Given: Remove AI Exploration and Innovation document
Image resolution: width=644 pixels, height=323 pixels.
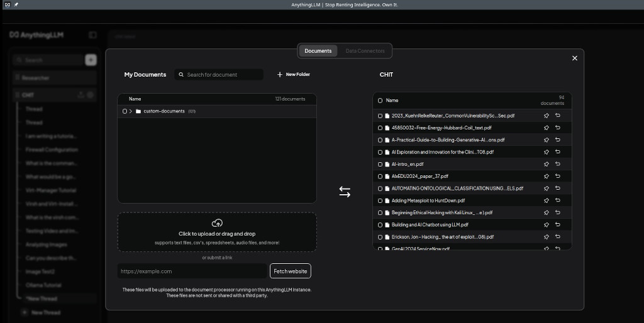Looking at the screenshot, I should click(x=558, y=151).
